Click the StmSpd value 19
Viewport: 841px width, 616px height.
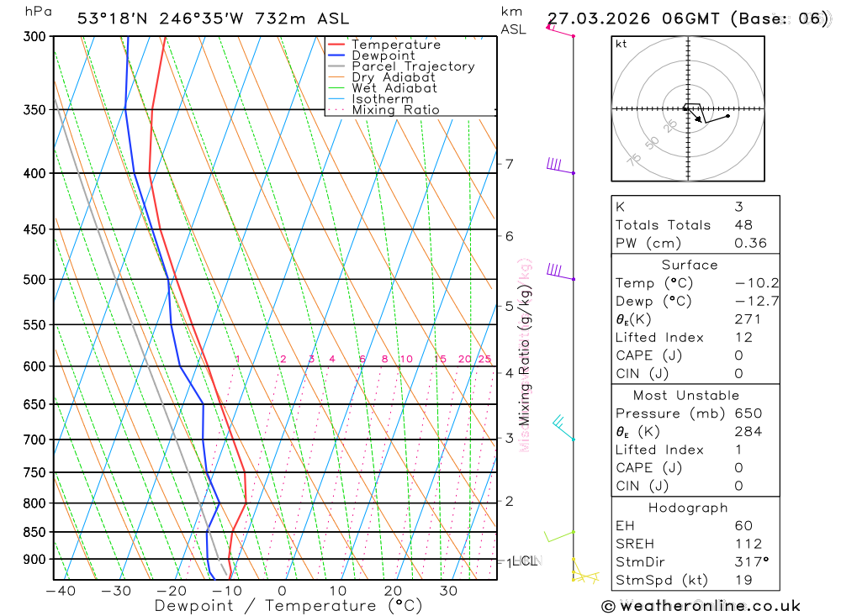tap(743, 580)
